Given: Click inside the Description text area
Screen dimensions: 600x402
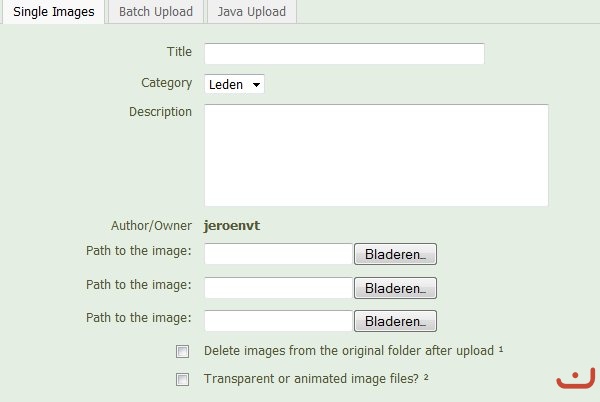Looking at the screenshot, I should click(376, 155).
